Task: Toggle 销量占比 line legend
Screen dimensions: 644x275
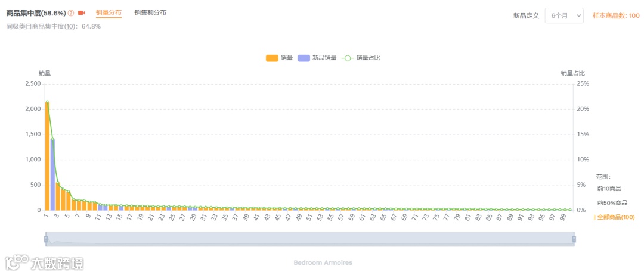Action: point(361,58)
